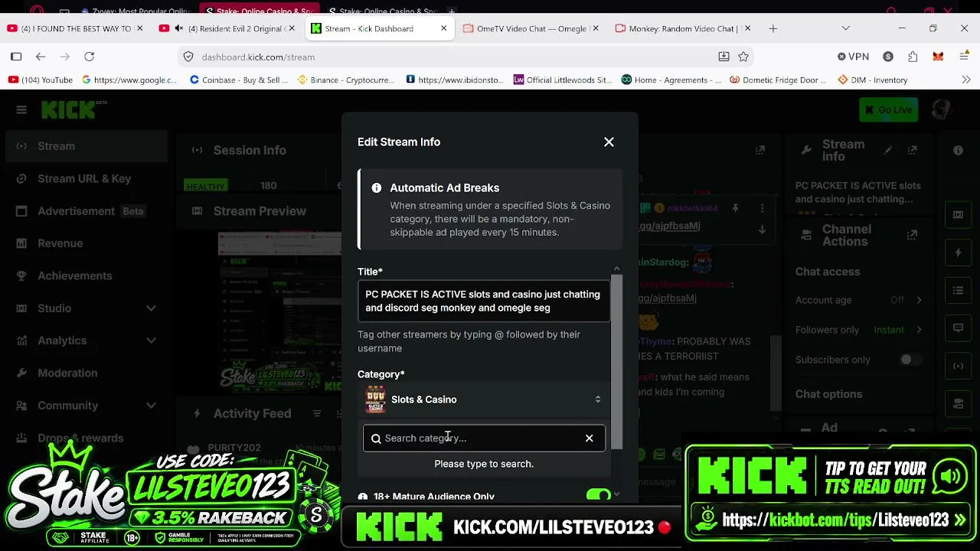980x551 pixels.
Task: Click the session info icon in right rail
Action: tap(958, 366)
